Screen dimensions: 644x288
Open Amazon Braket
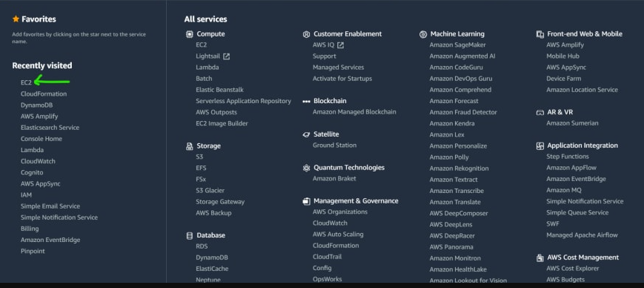coord(334,179)
